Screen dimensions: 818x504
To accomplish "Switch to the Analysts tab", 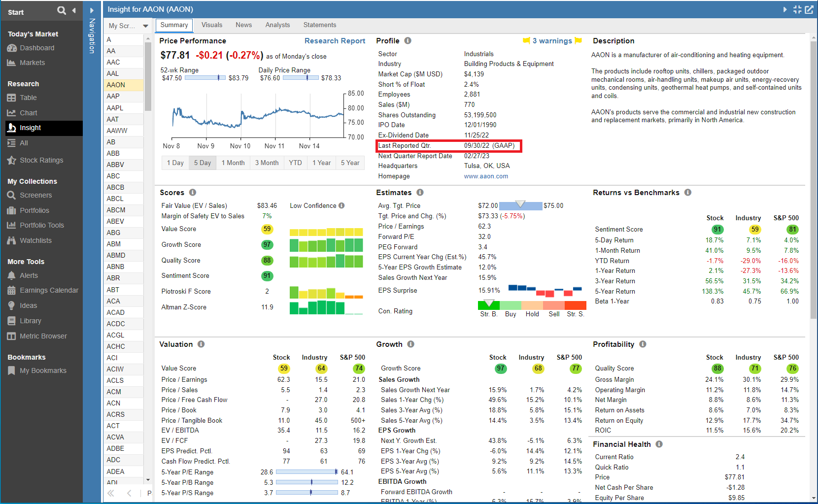I will 277,25.
